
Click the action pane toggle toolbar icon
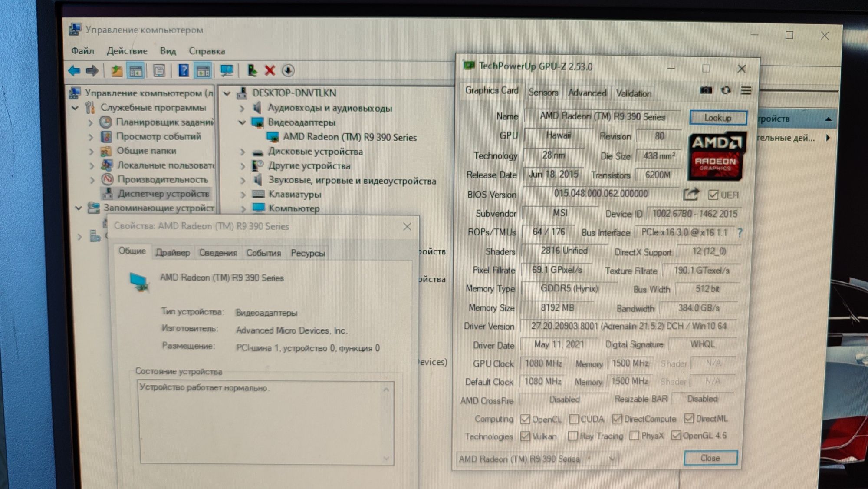click(x=203, y=71)
